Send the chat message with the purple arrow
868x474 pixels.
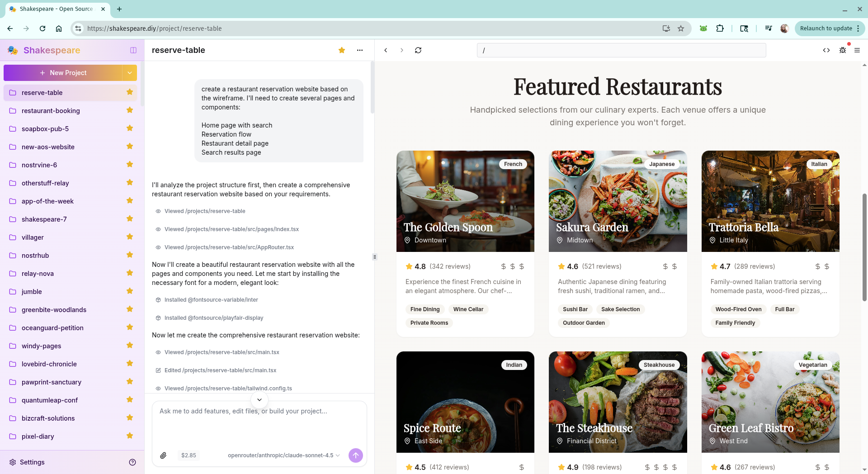tap(355, 455)
